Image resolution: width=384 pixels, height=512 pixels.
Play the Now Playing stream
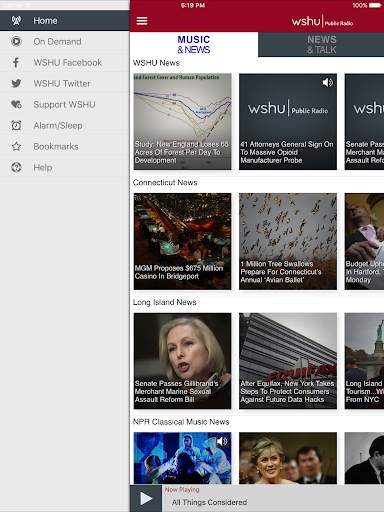point(146,499)
